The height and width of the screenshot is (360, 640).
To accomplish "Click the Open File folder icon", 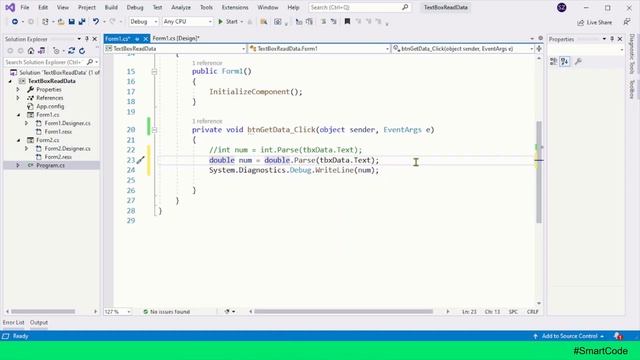I will (61, 22).
